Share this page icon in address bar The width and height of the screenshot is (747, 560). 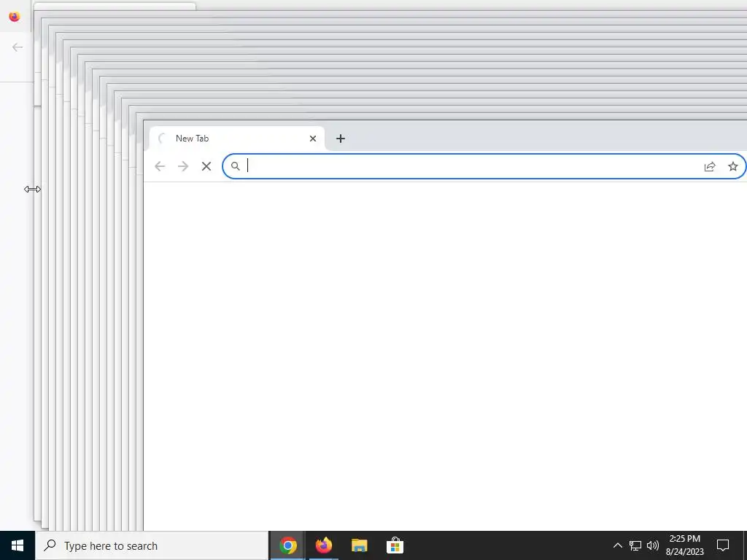pyautogui.click(x=710, y=166)
